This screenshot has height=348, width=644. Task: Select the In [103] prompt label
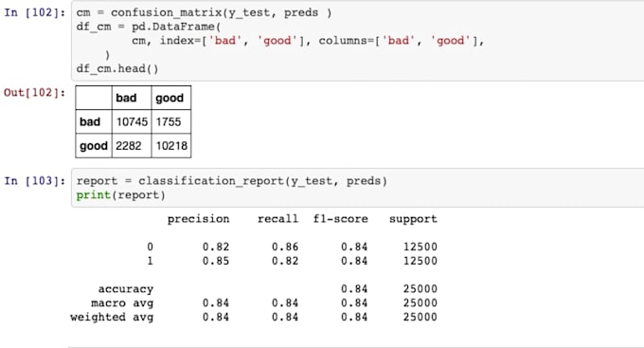click(34, 181)
